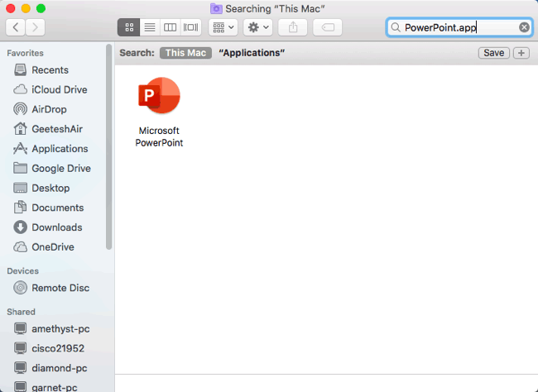Click the iCloud Drive cloud icon
This screenshot has height=392, width=538.
20,89
